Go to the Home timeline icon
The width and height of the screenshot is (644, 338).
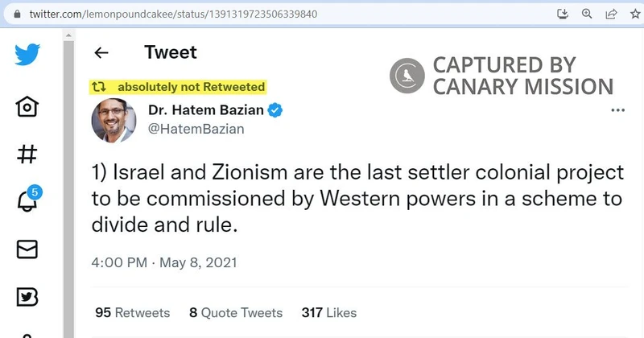click(x=27, y=106)
